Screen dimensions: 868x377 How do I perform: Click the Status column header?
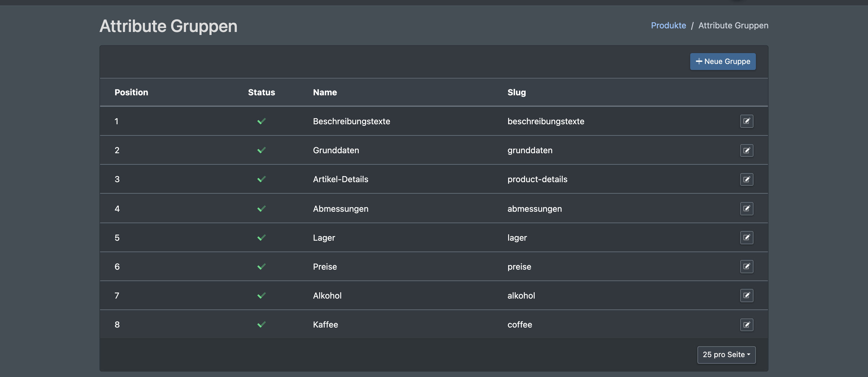pos(261,92)
